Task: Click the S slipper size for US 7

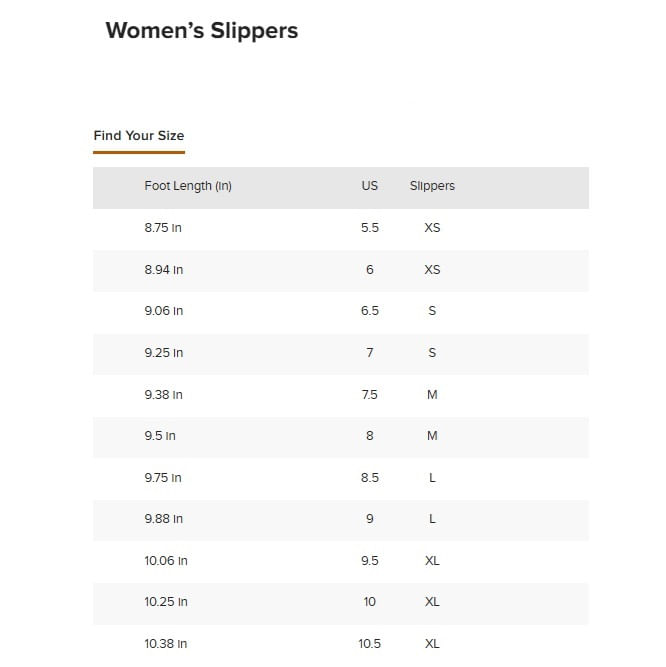Action: [x=432, y=353]
